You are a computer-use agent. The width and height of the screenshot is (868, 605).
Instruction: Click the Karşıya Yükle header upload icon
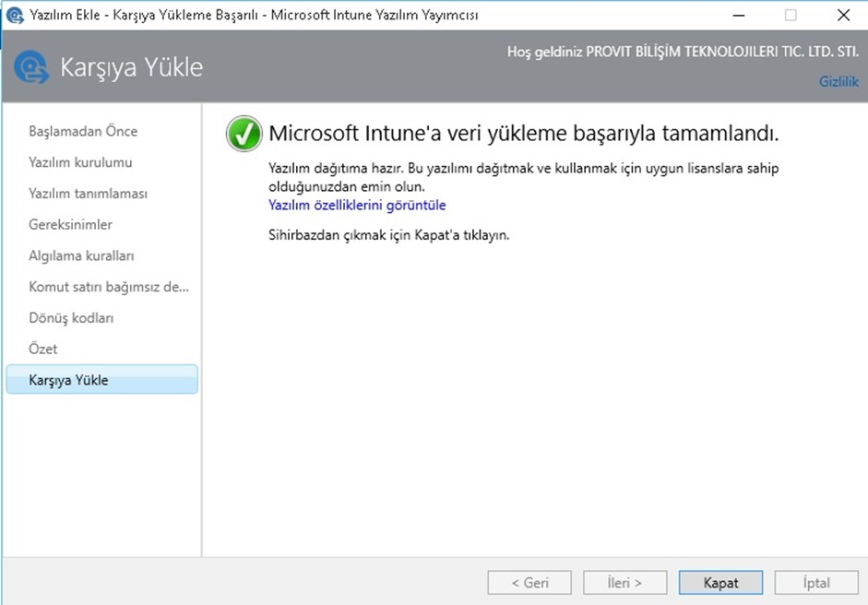coord(31,67)
